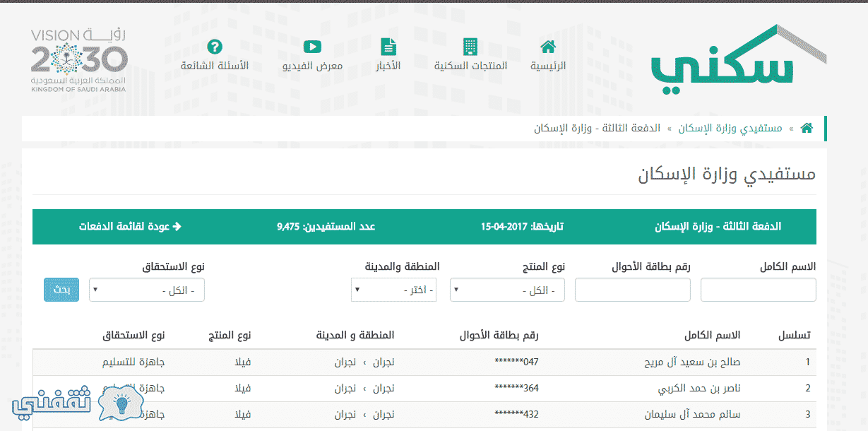The image size is (868, 431).
Task: Click the الاسم الكامل table column header
Action: [712, 334]
